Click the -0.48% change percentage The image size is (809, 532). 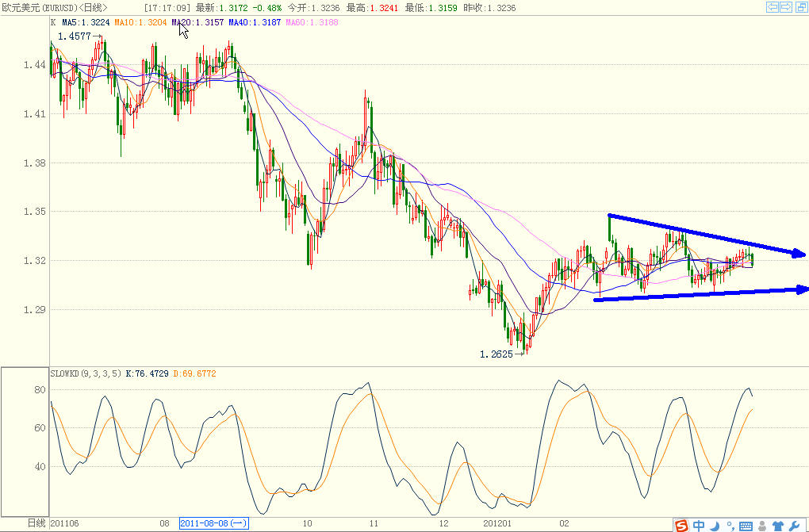(267, 8)
